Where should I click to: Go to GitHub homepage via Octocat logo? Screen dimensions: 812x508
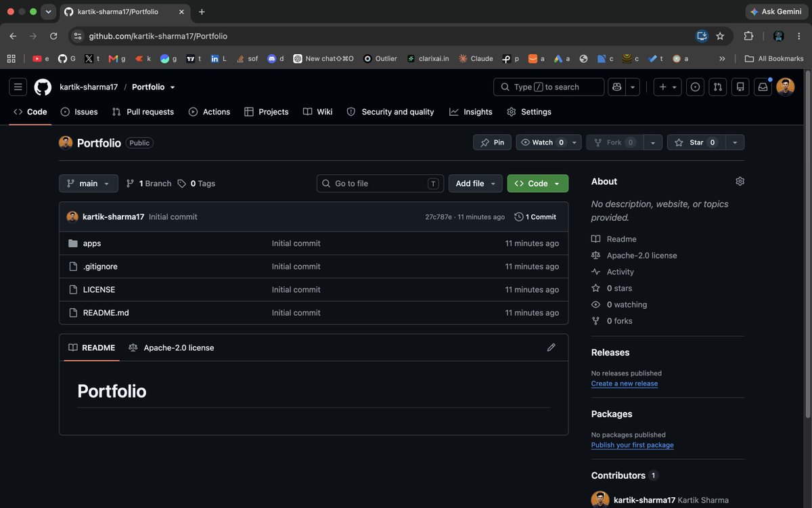tap(43, 87)
